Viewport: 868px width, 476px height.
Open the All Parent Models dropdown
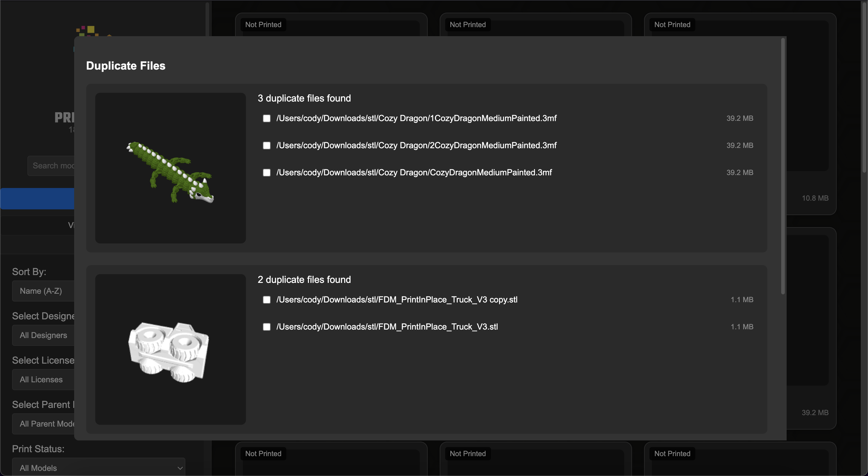(x=43, y=424)
